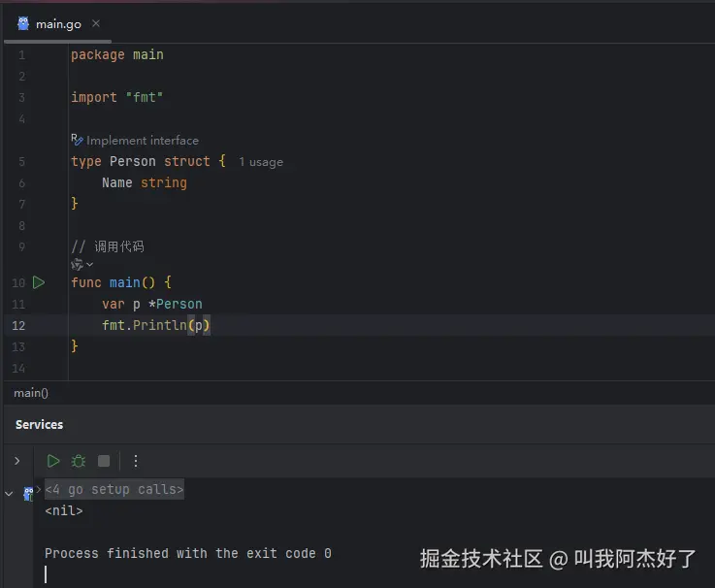Expand the Services tree panel chevron

[16, 461]
